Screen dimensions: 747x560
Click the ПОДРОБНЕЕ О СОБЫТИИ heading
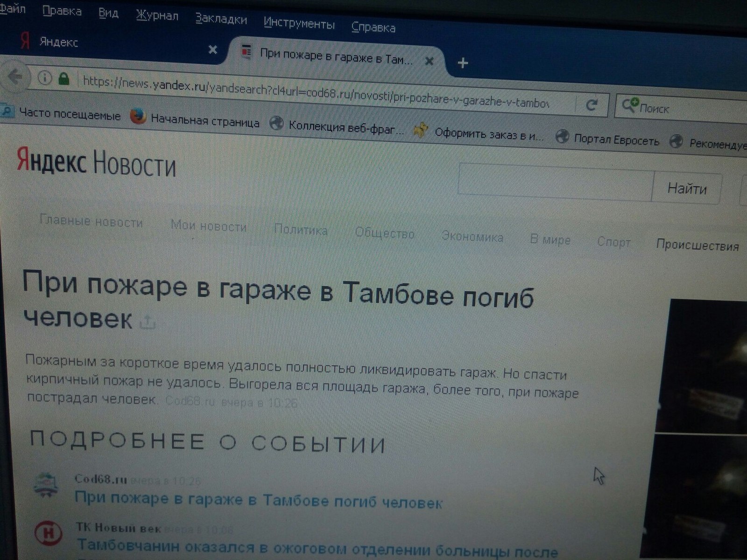click(x=208, y=442)
